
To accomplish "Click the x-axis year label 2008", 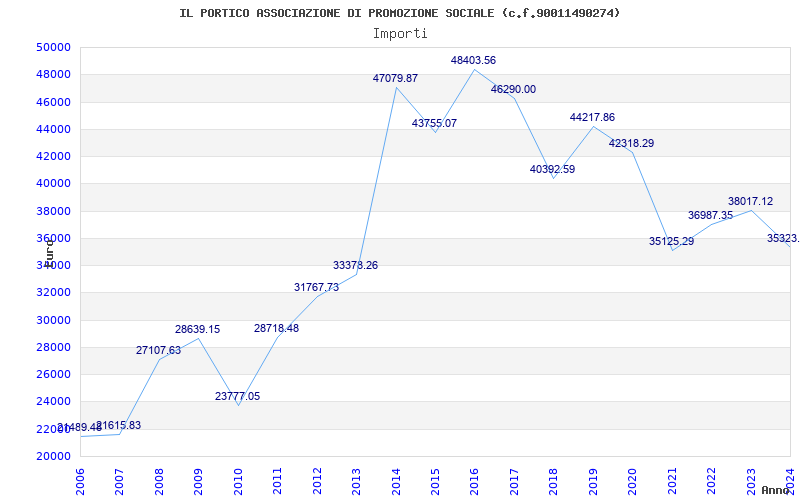I will [x=159, y=482].
